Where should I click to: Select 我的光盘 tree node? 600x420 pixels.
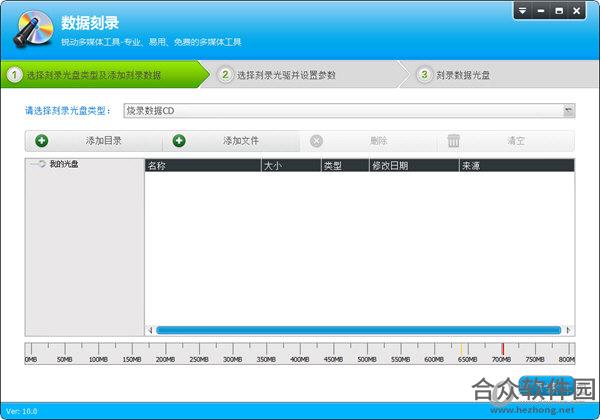coord(64,164)
